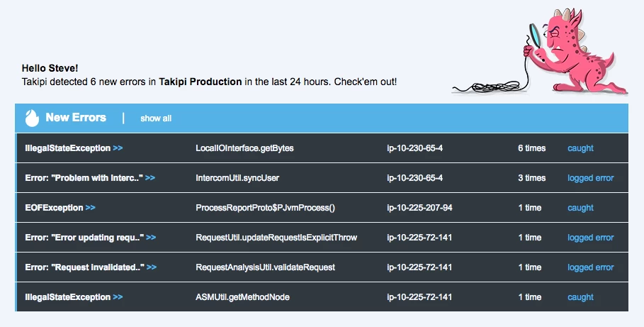The width and height of the screenshot is (644, 327).
Task: Select ProcessReportProto$PJvmProcess() text
Action: point(265,208)
